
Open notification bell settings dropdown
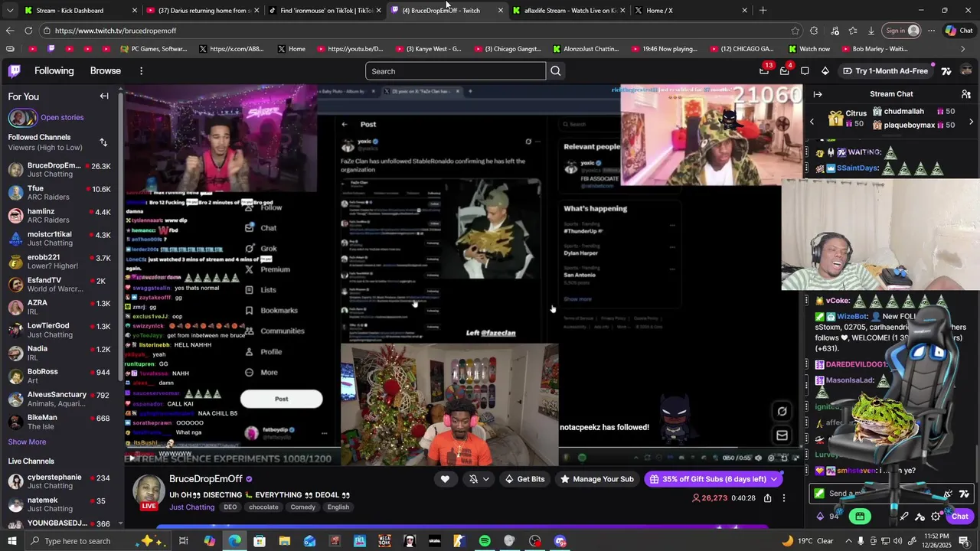pos(479,479)
